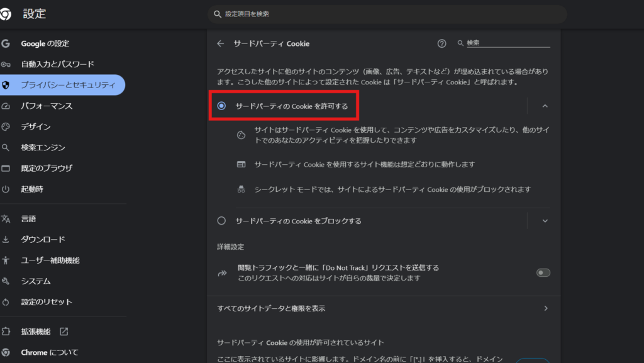Open 自動入力とパスワード settings

(57, 64)
